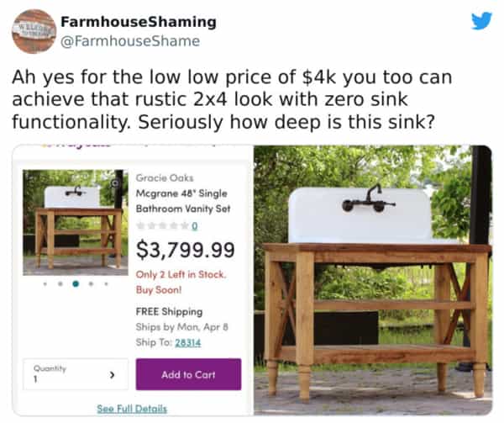Select the last image carousel dot
Screen dimensions: 504x423
click(x=106, y=283)
